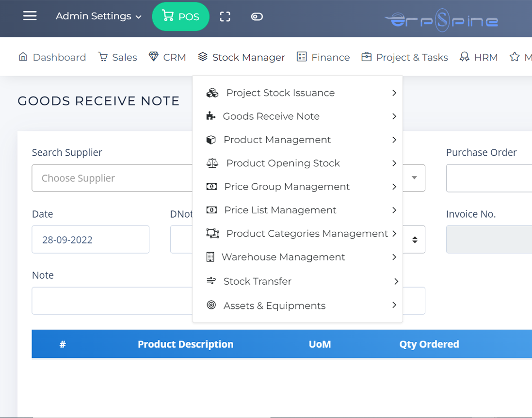The width and height of the screenshot is (532, 418).
Task: Click the CRM diamond icon
Action: click(x=154, y=57)
